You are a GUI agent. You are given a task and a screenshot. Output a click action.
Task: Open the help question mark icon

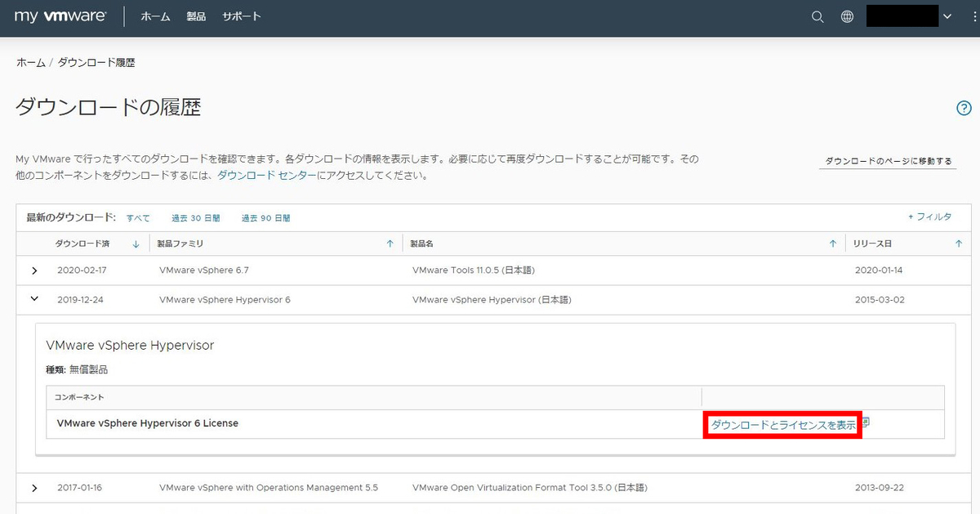[x=964, y=108]
